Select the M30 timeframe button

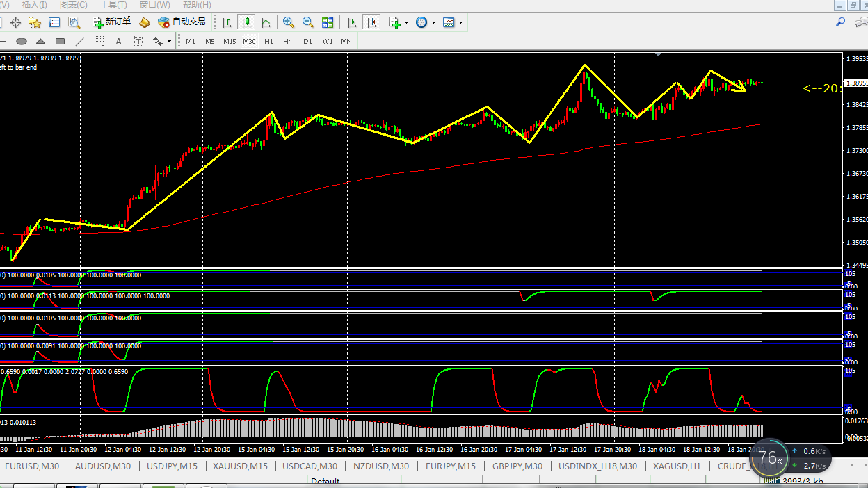click(x=249, y=41)
